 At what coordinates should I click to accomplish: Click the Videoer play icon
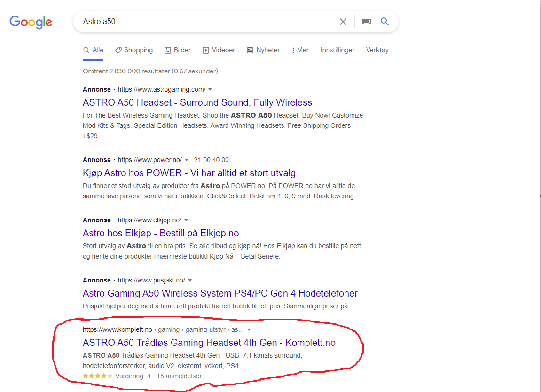[205, 50]
